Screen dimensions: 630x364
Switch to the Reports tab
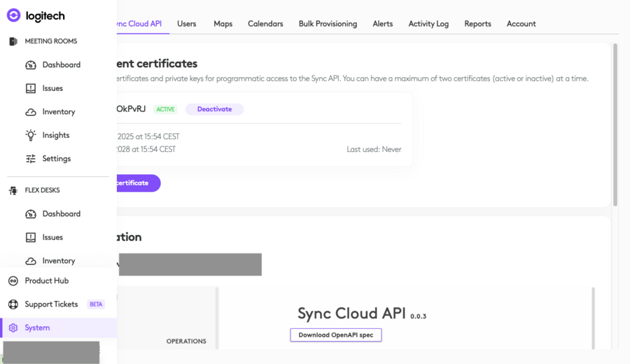point(477,24)
